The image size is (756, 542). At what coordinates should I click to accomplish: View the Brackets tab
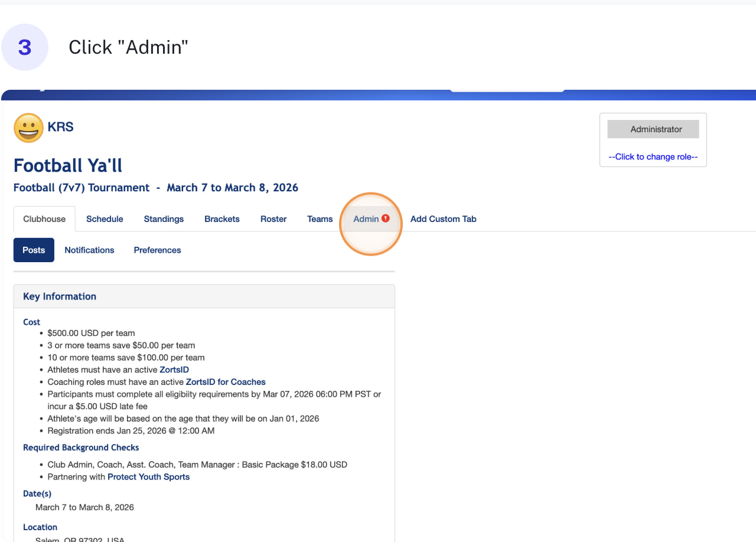(x=221, y=218)
